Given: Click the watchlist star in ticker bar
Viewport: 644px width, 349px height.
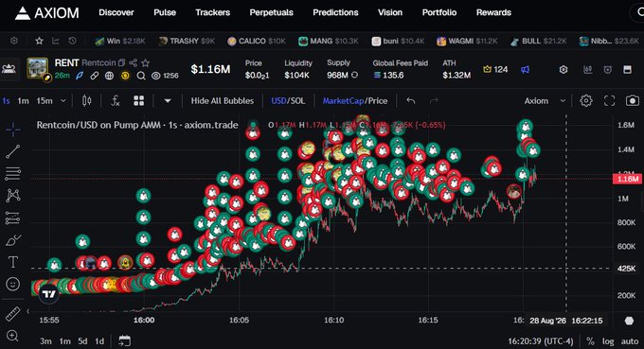Looking at the screenshot, I should tap(39, 41).
